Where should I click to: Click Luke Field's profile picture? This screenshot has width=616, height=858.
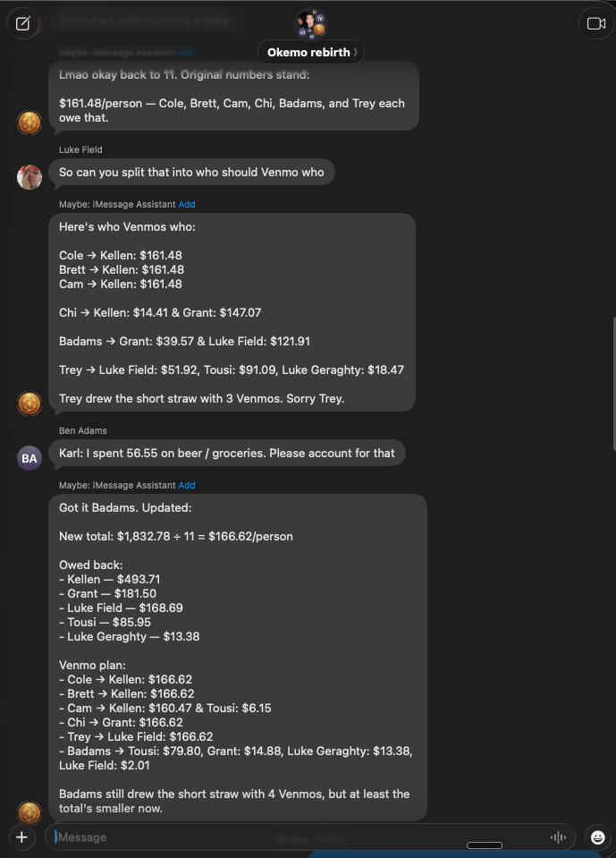pos(30,176)
